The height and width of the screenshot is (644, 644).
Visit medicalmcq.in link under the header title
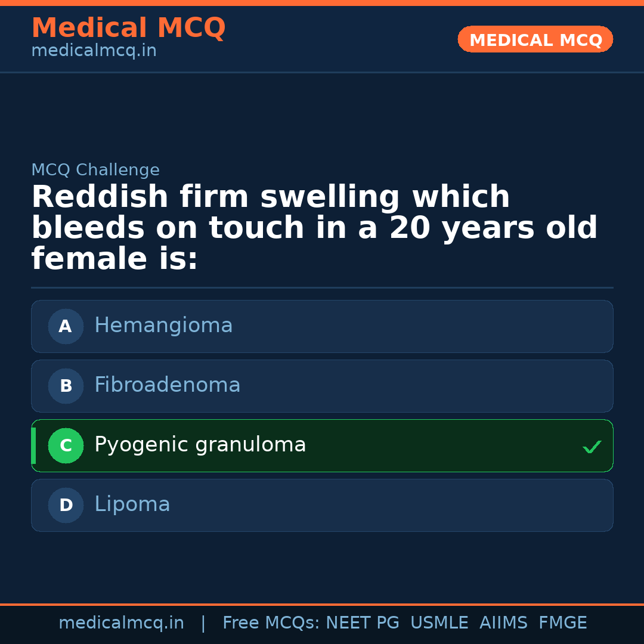(94, 51)
